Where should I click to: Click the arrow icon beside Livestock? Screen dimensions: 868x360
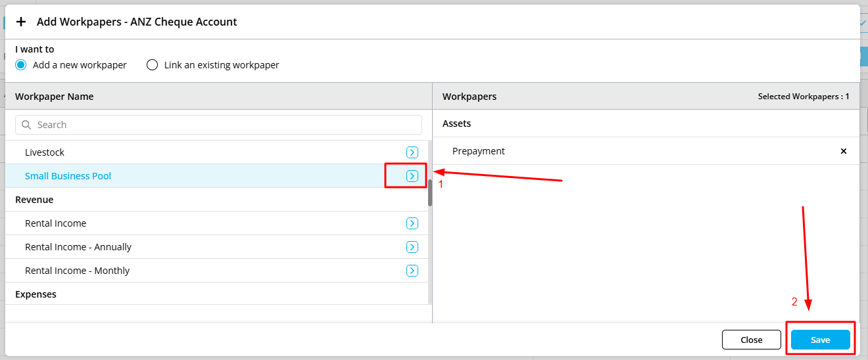[x=412, y=152]
